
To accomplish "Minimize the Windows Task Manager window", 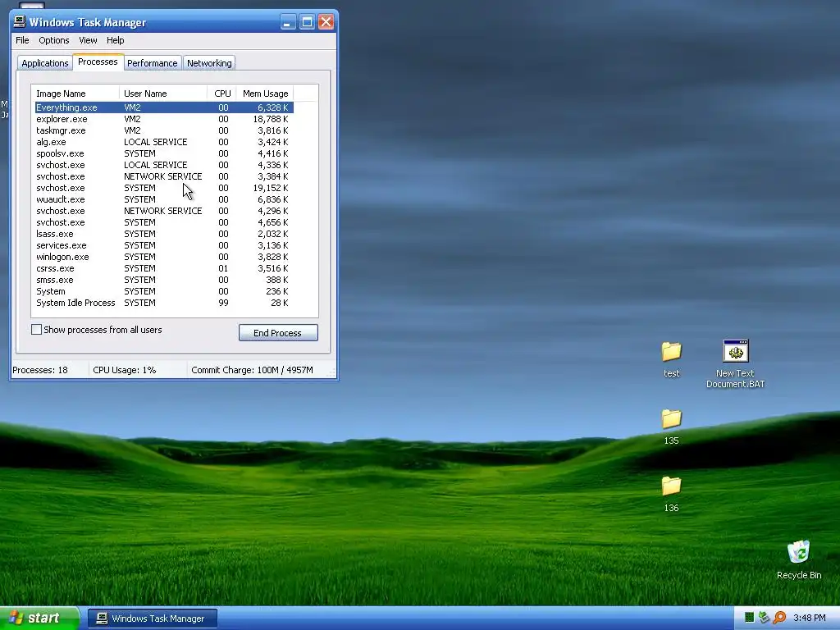I will coord(288,22).
